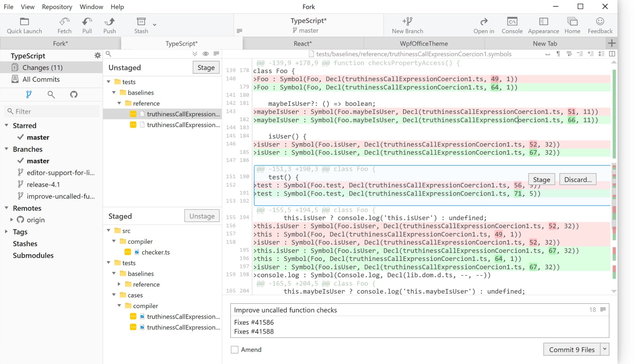Click the hamburger icon left of repository title
Screen dimensions: 636x364
click(x=239, y=31)
